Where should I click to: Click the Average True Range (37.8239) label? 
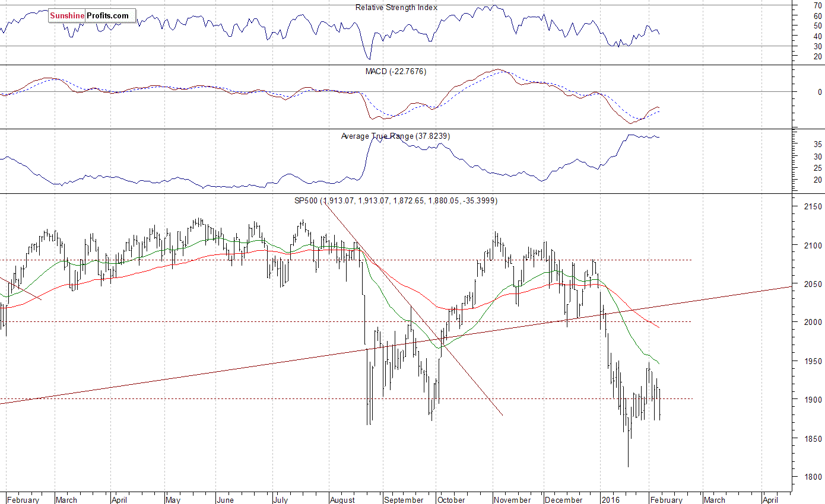point(395,136)
